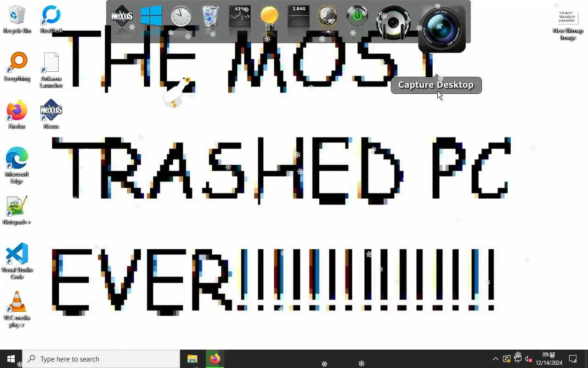Launch the Firefox desktop shortcut
The height and width of the screenshot is (368, 588).
tap(17, 115)
